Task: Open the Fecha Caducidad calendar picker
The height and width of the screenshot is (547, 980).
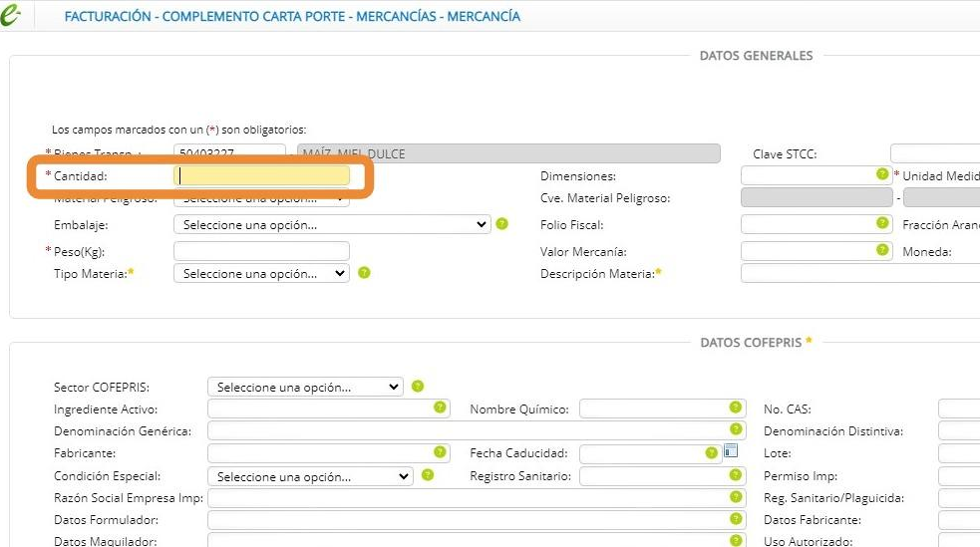Action: 731,450
